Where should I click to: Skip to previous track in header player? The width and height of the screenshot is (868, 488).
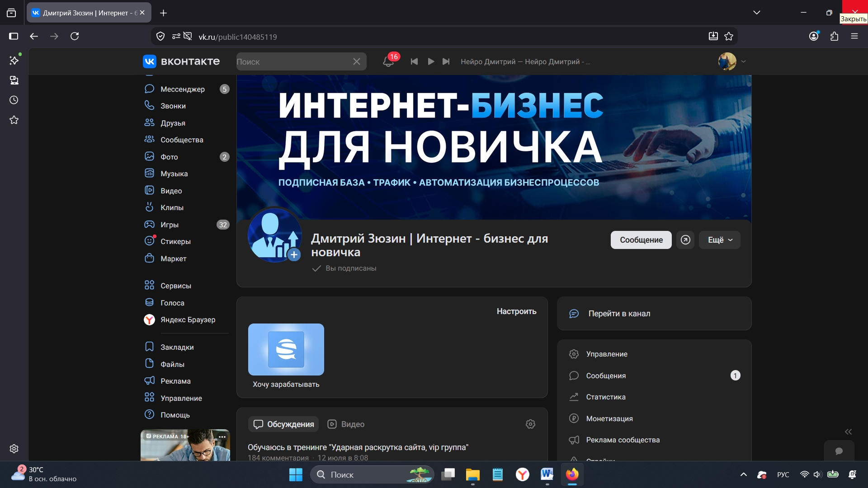[x=414, y=61]
